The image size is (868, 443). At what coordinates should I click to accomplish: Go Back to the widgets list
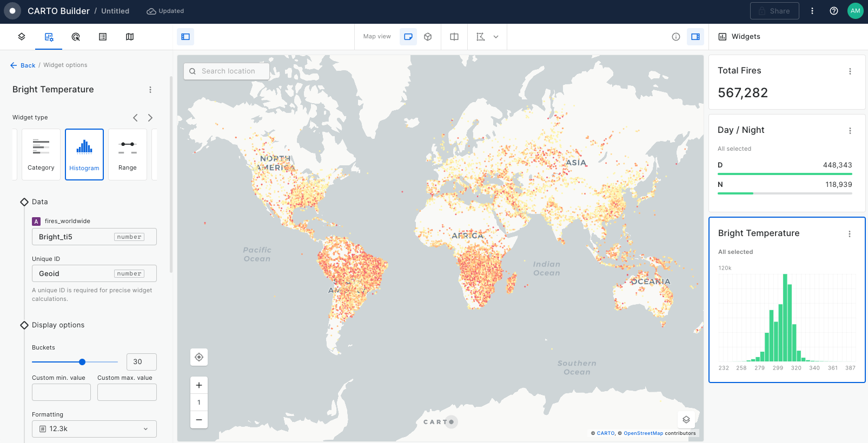click(x=23, y=65)
